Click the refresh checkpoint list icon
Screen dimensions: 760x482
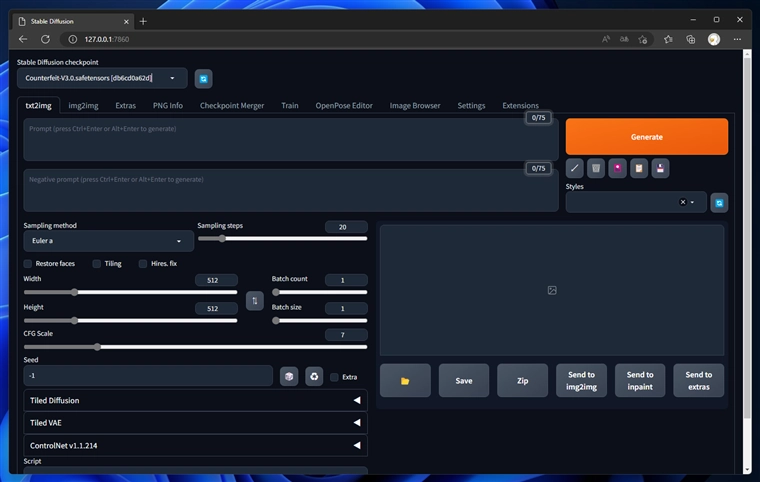pyautogui.click(x=203, y=78)
